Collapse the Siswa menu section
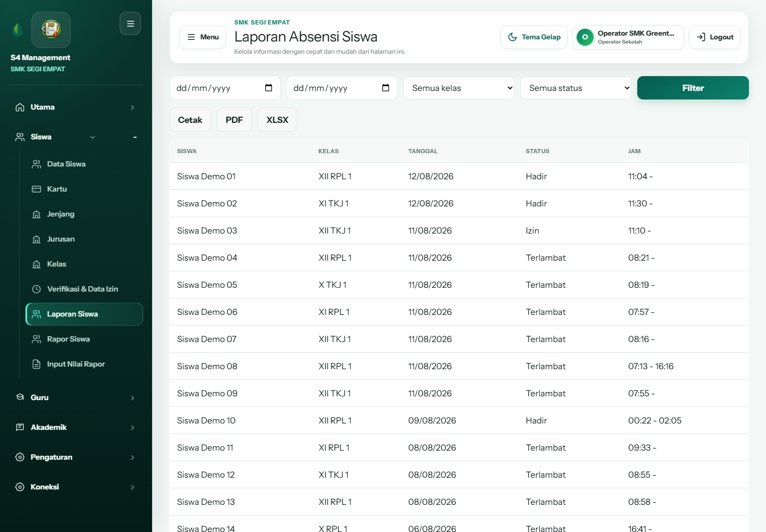The height and width of the screenshot is (532, 766). (x=76, y=137)
